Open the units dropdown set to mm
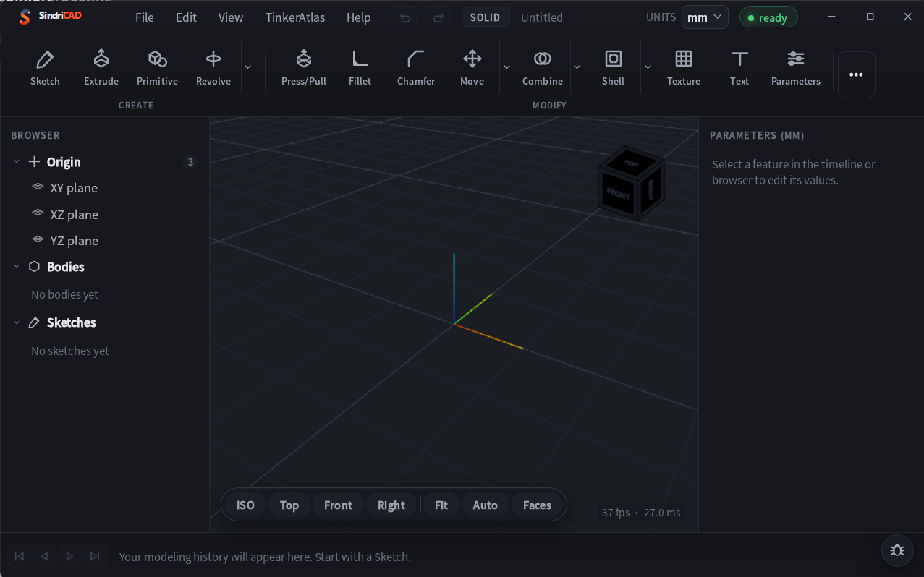 705,17
